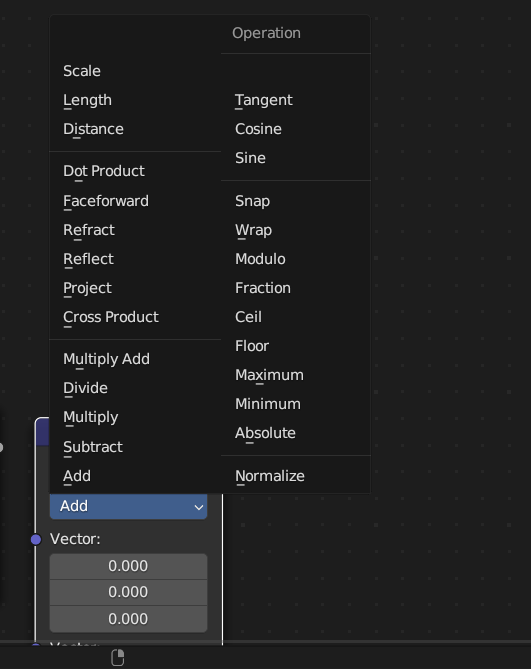
Task: Select Cosine operation
Action: click(296, 129)
